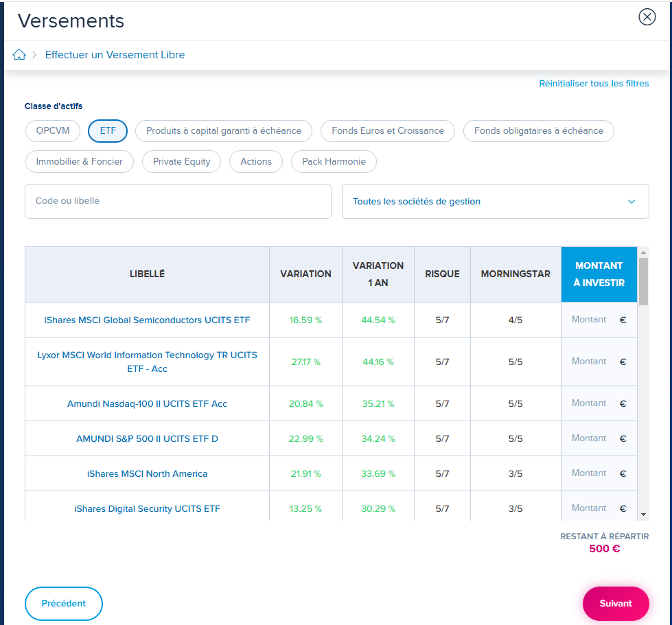Select Private Equity filter

[x=181, y=161]
